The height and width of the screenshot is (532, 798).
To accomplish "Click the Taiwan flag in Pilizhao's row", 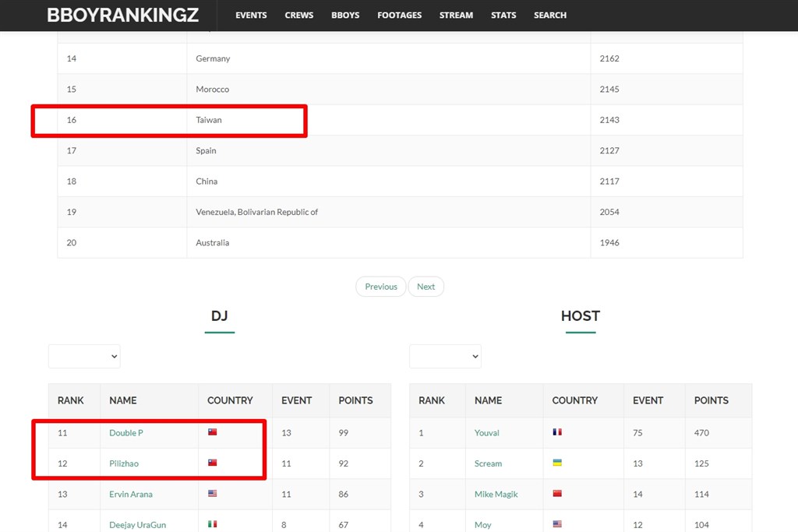I will tap(213, 463).
